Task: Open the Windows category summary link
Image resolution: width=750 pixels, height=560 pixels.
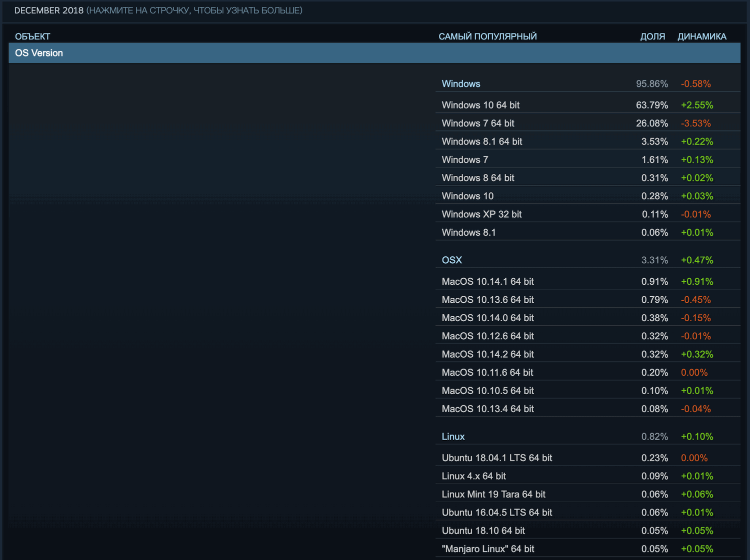Action: coord(460,83)
